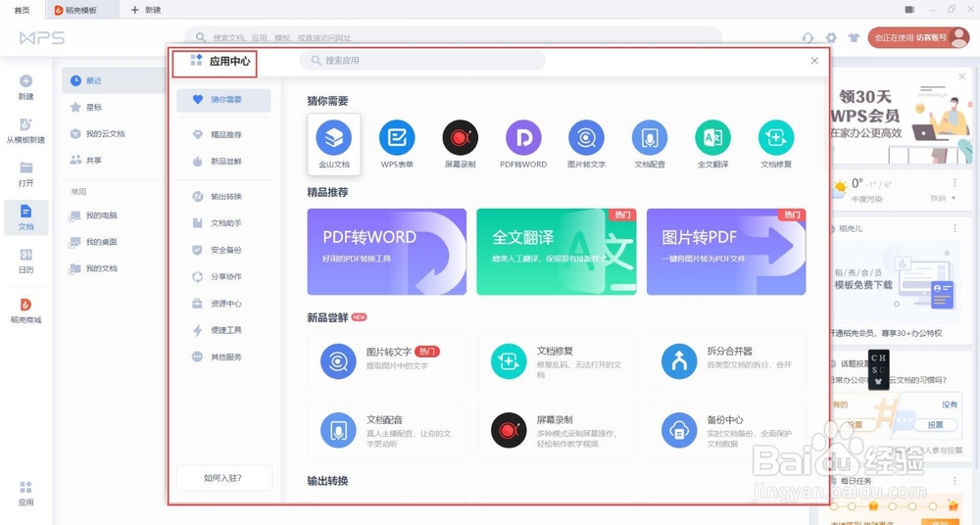
Task: Click the 新建 plus tab button
Action: (x=146, y=10)
